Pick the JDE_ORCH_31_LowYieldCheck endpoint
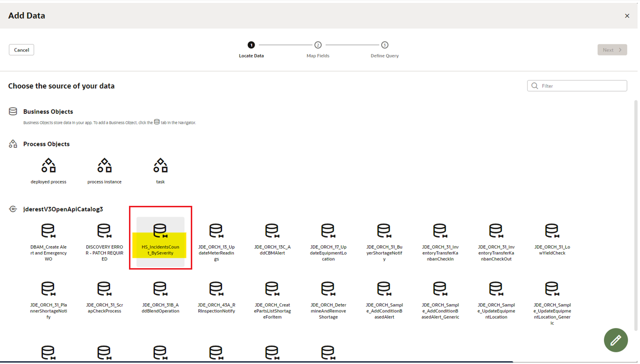 pos(552,238)
